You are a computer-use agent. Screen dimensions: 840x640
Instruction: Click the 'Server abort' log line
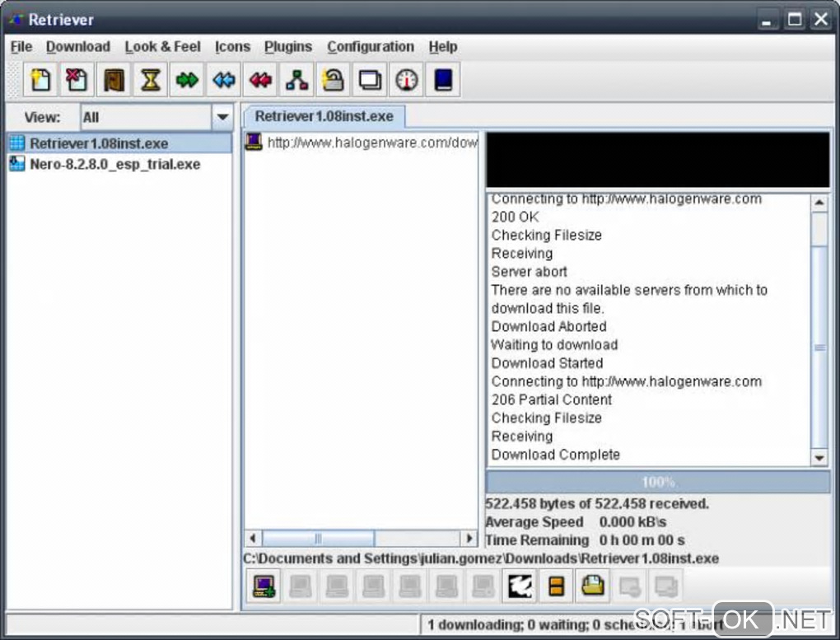click(530, 272)
